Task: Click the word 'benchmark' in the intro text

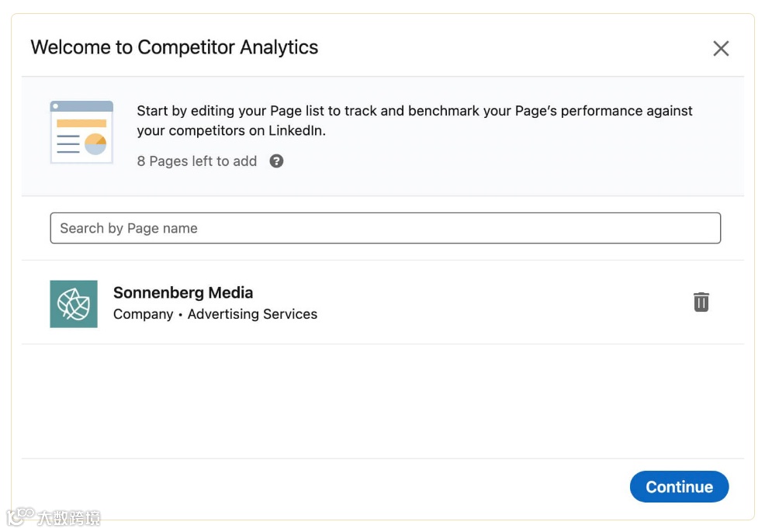Action: (441, 110)
